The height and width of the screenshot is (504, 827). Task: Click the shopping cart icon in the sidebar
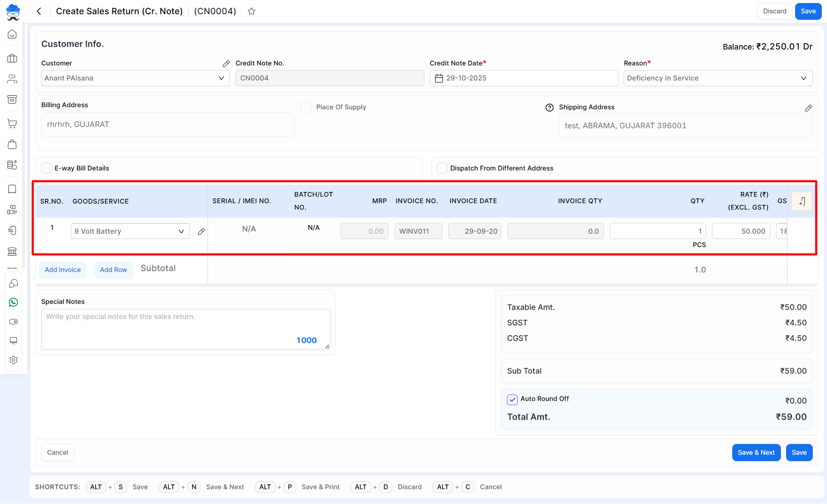[x=12, y=124]
